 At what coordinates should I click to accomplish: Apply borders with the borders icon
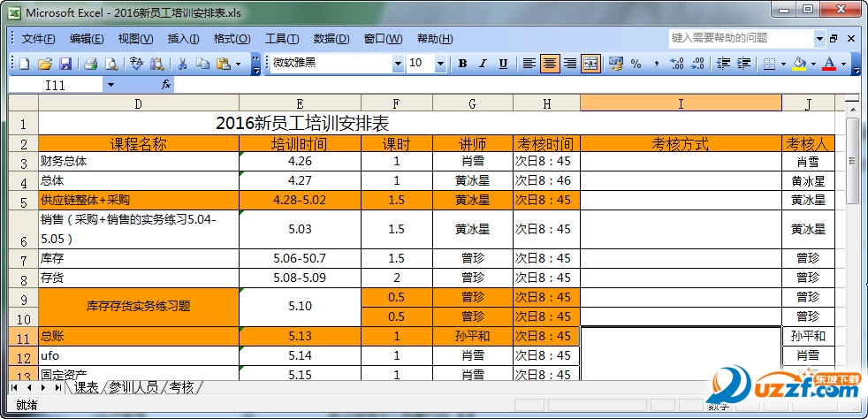(x=769, y=64)
